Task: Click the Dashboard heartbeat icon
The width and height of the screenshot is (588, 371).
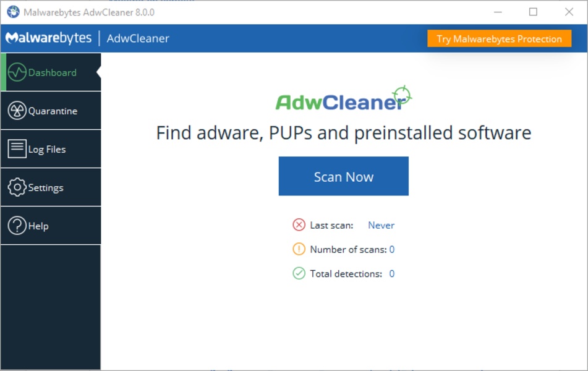Action: 17,72
